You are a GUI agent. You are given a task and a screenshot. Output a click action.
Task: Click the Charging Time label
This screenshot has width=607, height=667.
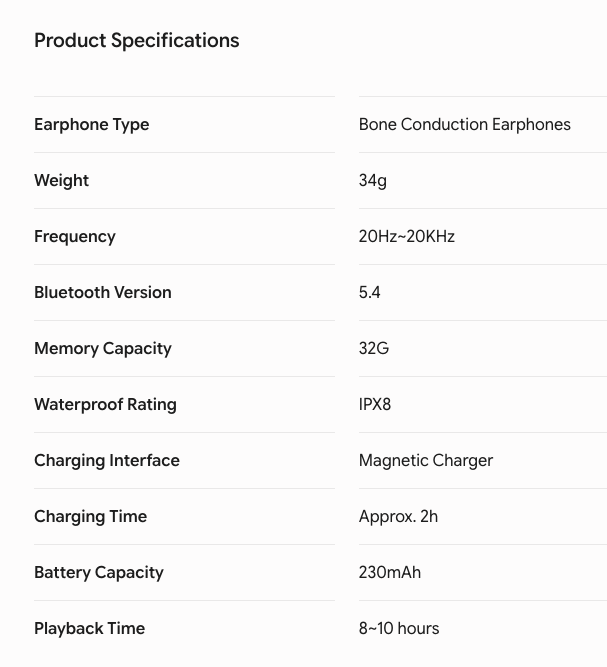point(90,517)
